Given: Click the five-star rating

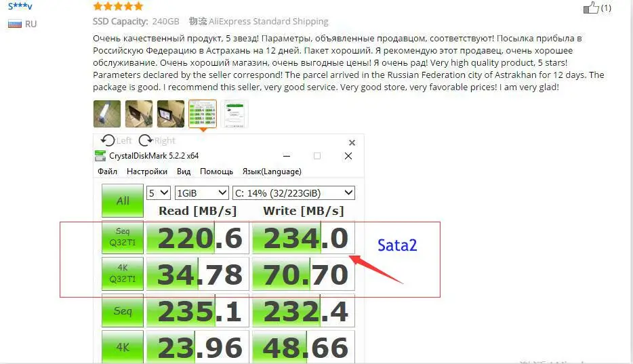Looking at the screenshot, I should [x=118, y=5].
